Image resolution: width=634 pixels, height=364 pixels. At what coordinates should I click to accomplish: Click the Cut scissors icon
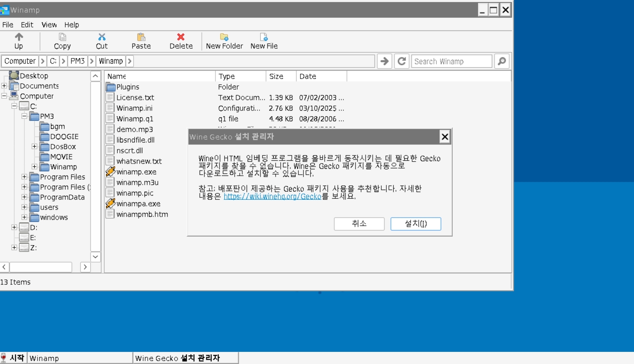pos(102,37)
